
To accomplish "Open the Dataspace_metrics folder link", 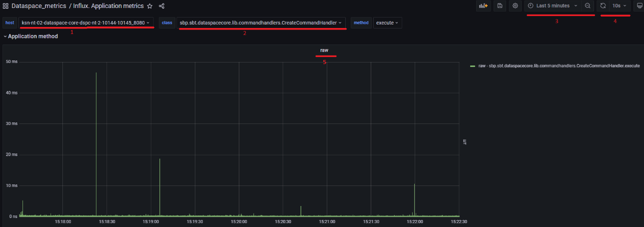I will pos(38,6).
